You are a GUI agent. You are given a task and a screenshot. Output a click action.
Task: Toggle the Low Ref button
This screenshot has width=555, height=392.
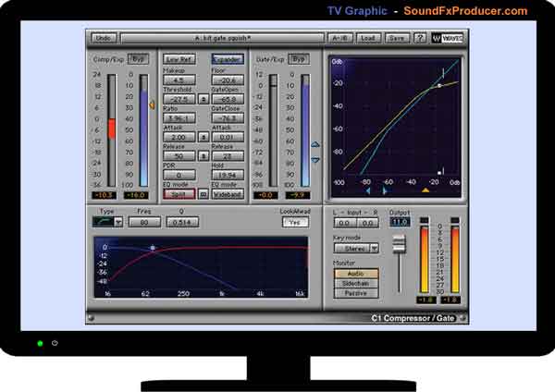179,59
